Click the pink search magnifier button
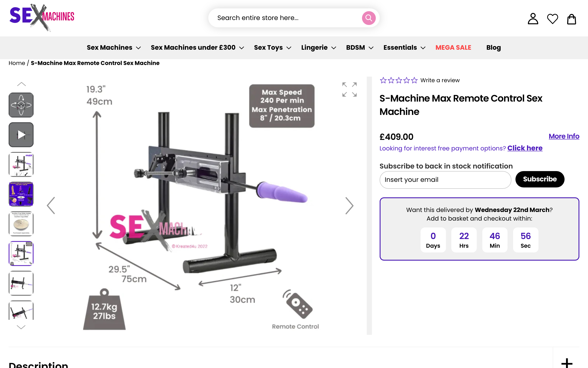588x368 pixels. (368, 18)
